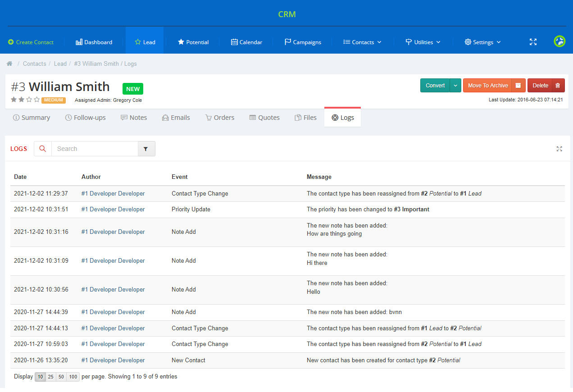Click the '#3 William Smith' heading
The height and width of the screenshot is (392, 573).
click(x=60, y=87)
